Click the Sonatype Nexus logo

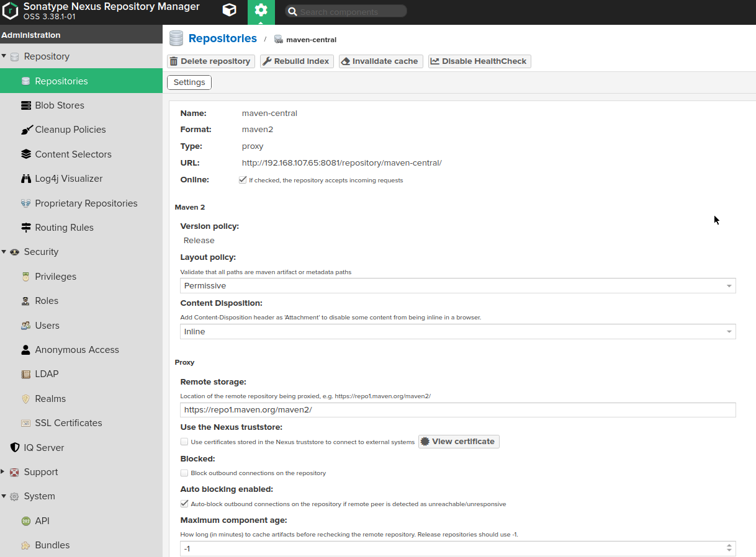11,11
